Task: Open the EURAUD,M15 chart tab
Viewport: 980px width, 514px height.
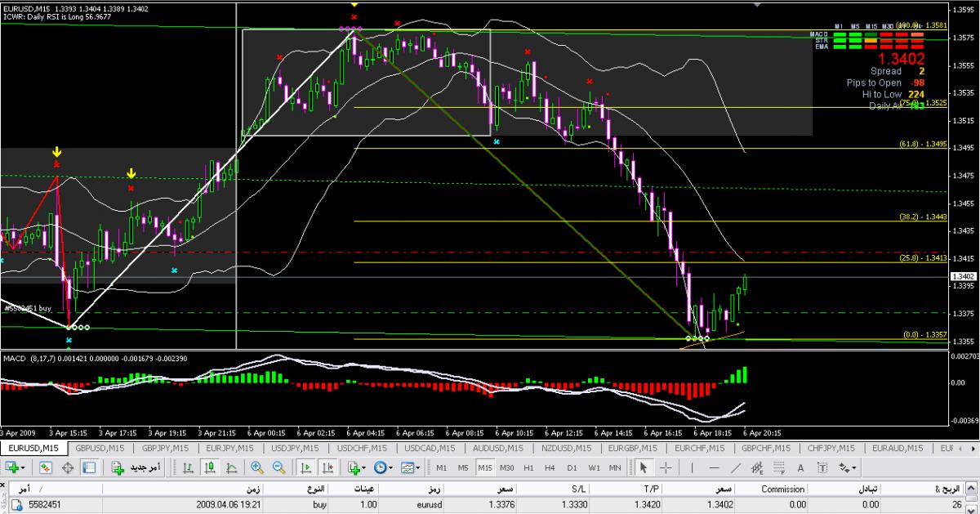Action: (x=898, y=449)
